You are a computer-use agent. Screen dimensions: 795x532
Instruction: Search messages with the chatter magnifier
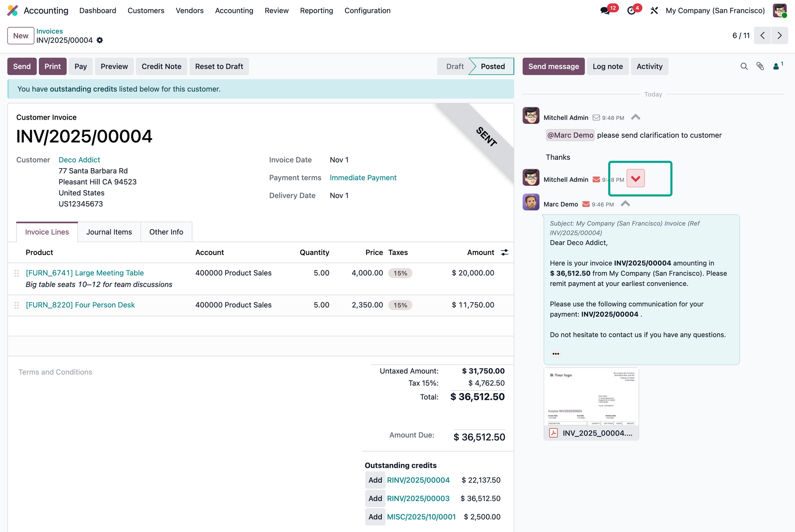pos(744,66)
